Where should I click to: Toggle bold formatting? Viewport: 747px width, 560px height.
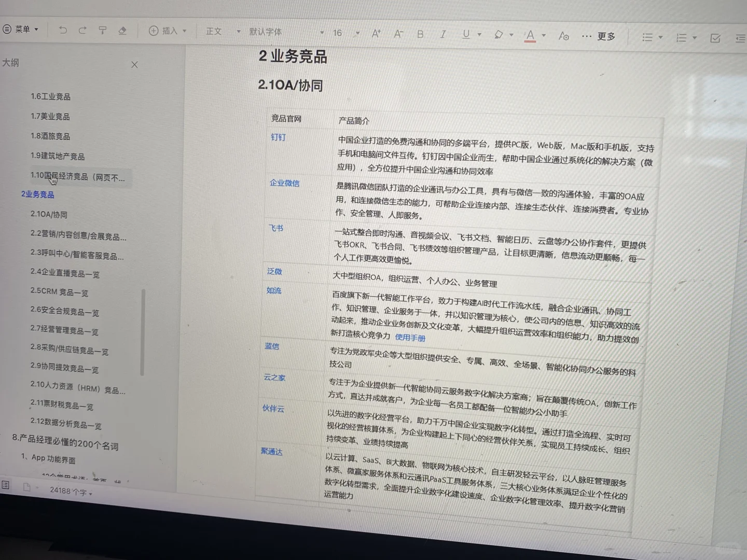click(x=420, y=34)
